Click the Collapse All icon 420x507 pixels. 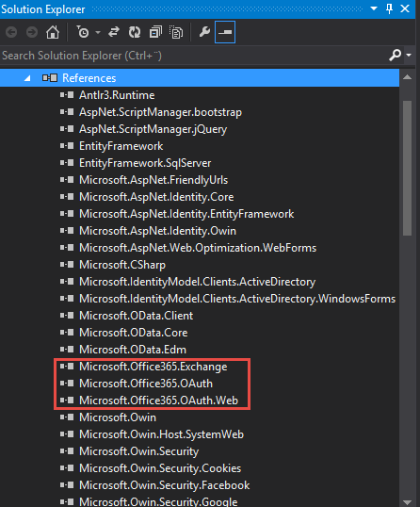click(x=155, y=32)
